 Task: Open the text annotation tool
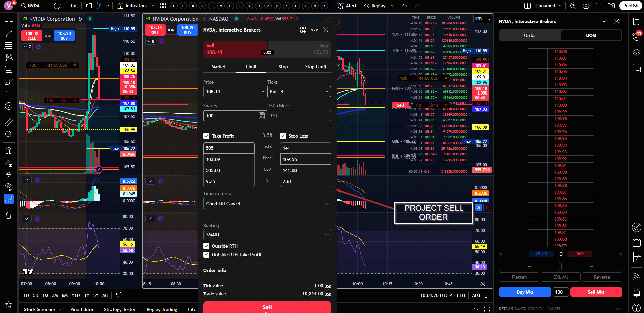[x=9, y=94]
